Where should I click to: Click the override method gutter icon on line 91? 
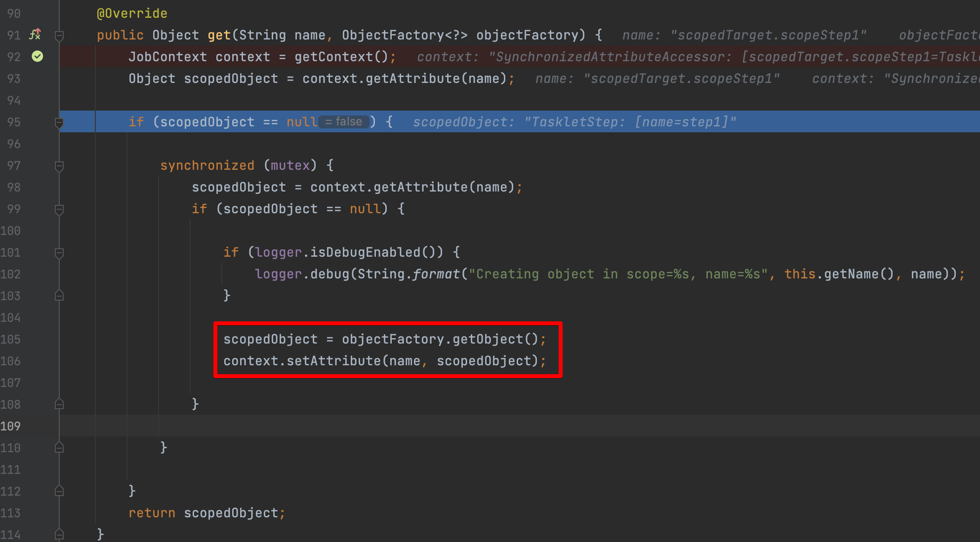35,35
